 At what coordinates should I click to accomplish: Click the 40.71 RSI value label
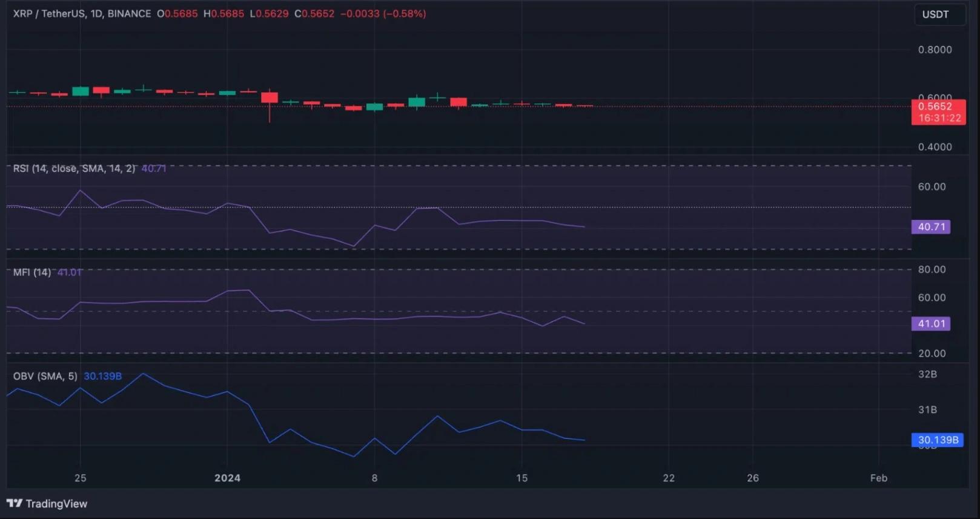click(931, 227)
